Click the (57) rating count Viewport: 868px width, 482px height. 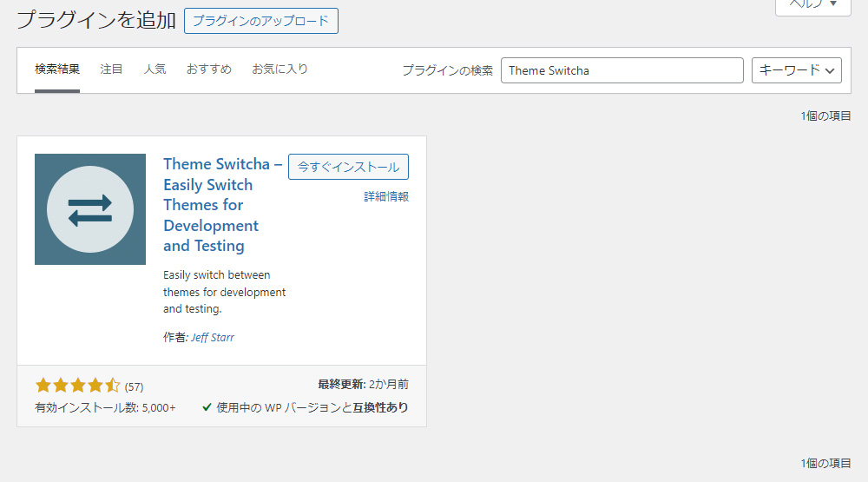(x=134, y=386)
